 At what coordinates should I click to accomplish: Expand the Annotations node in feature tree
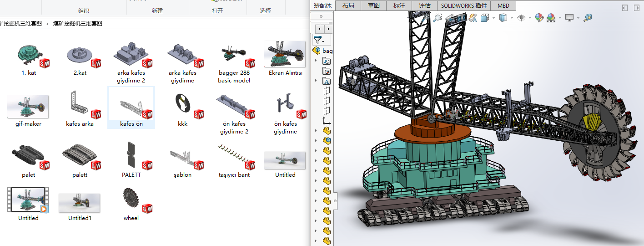(x=316, y=81)
